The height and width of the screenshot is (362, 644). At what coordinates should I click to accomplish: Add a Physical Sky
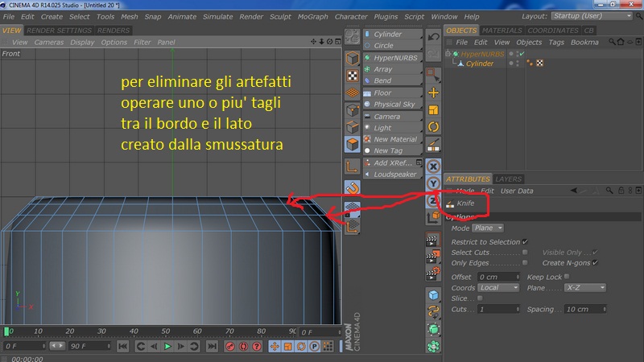click(393, 105)
